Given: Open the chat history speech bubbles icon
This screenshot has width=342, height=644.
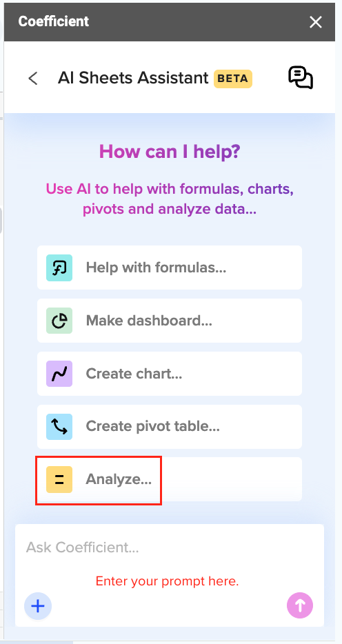Looking at the screenshot, I should pyautogui.click(x=301, y=77).
